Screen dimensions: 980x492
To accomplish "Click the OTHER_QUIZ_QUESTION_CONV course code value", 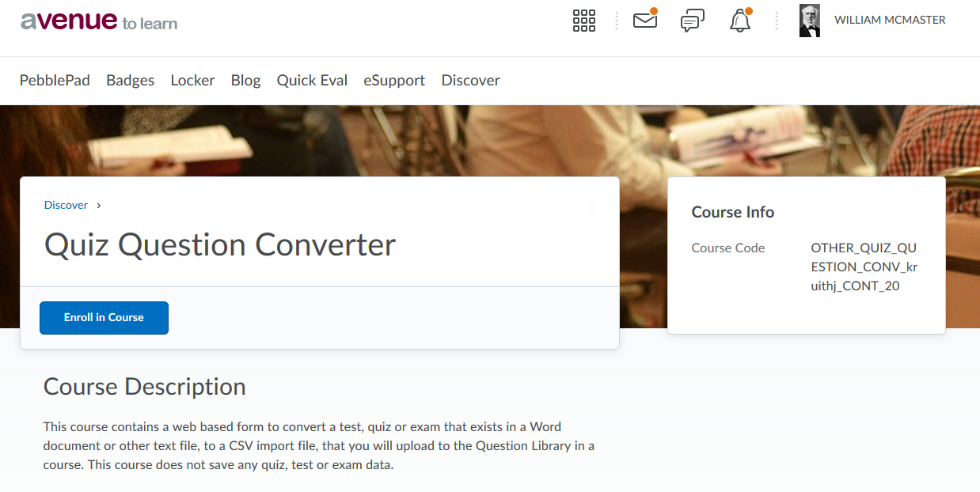I will click(864, 267).
